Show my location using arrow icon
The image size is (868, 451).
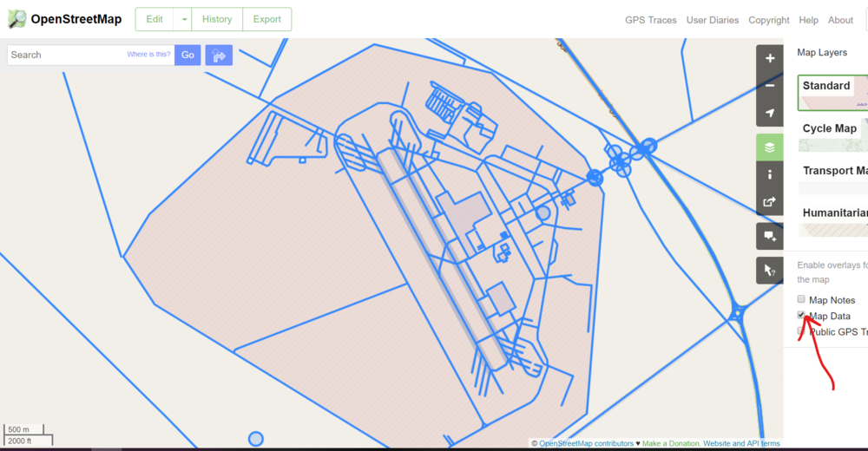coord(769,113)
